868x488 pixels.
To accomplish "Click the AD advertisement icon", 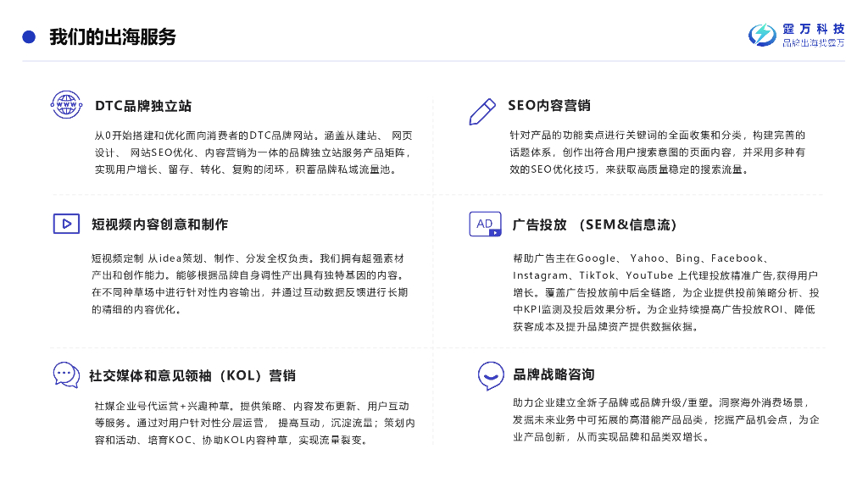I will tap(486, 224).
